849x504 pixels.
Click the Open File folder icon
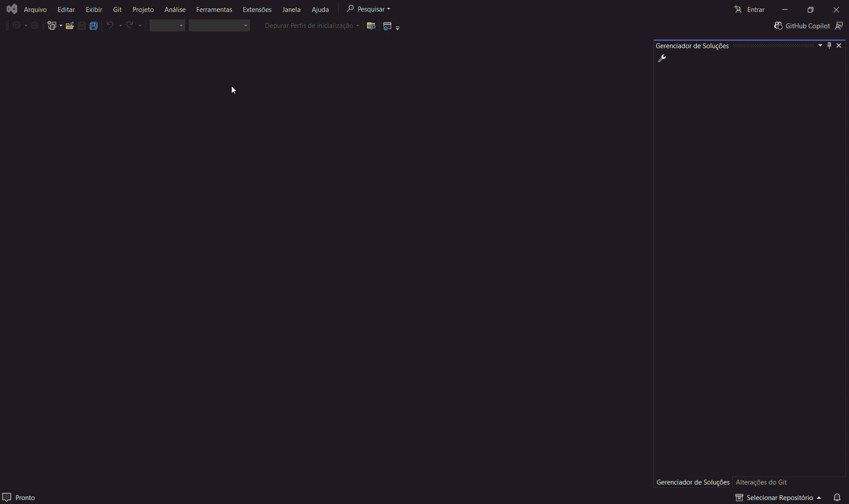[69, 26]
